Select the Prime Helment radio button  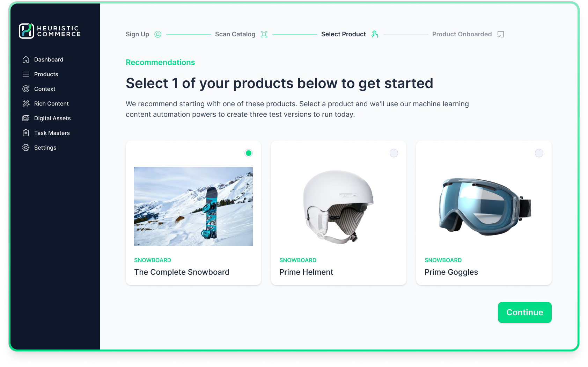click(x=394, y=153)
